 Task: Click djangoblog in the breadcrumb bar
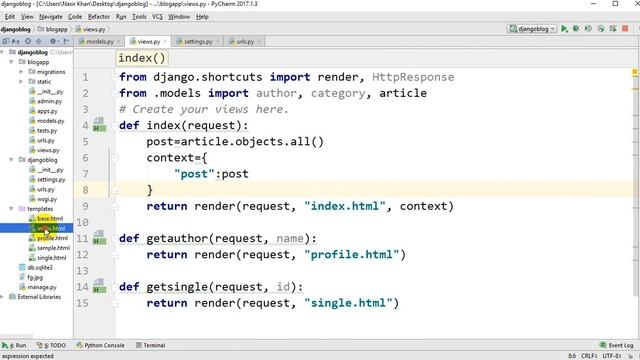[x=16, y=29]
